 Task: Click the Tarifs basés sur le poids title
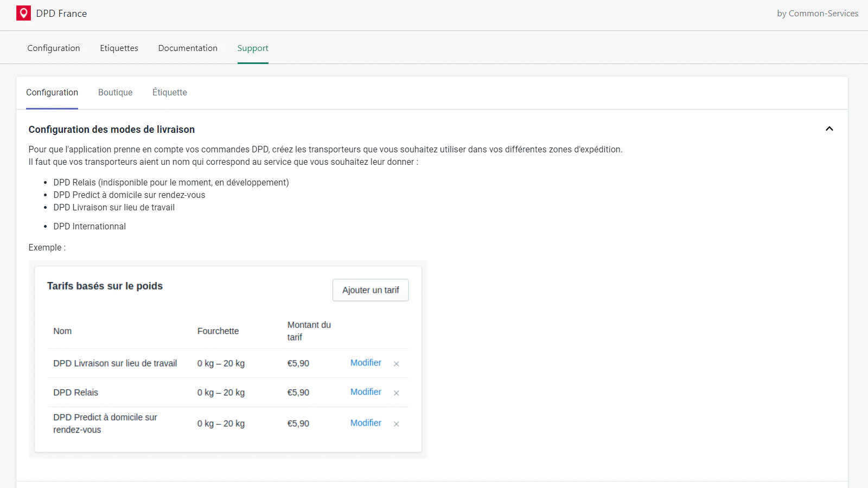point(105,286)
